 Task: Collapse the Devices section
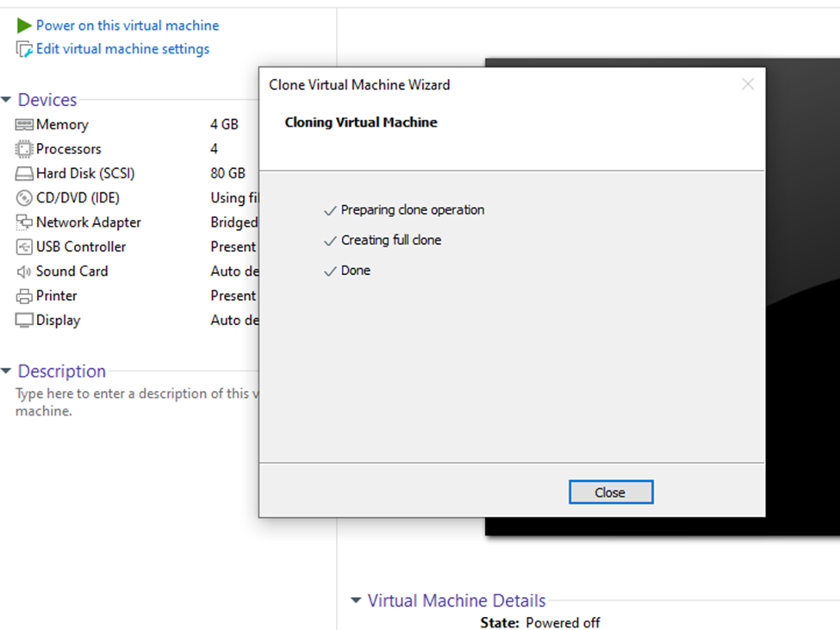[x=7, y=100]
